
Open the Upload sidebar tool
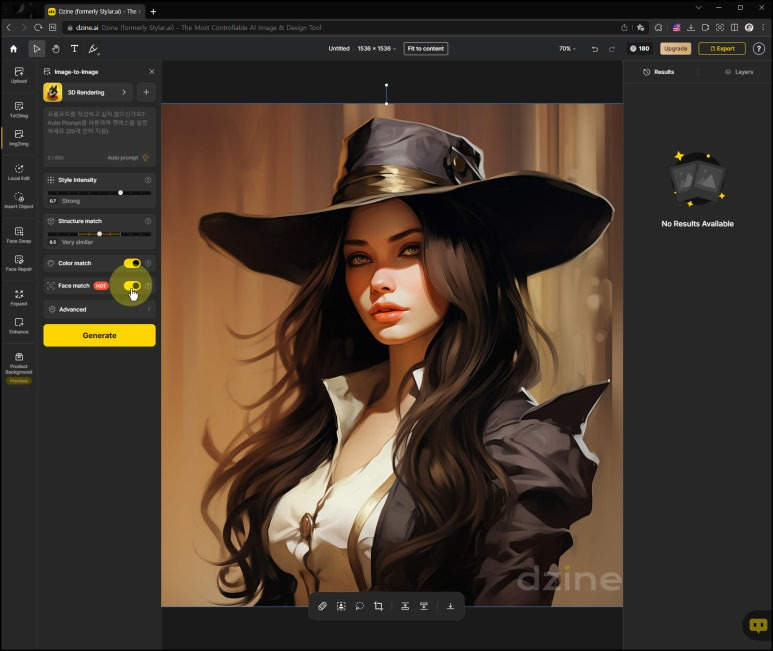[x=19, y=75]
